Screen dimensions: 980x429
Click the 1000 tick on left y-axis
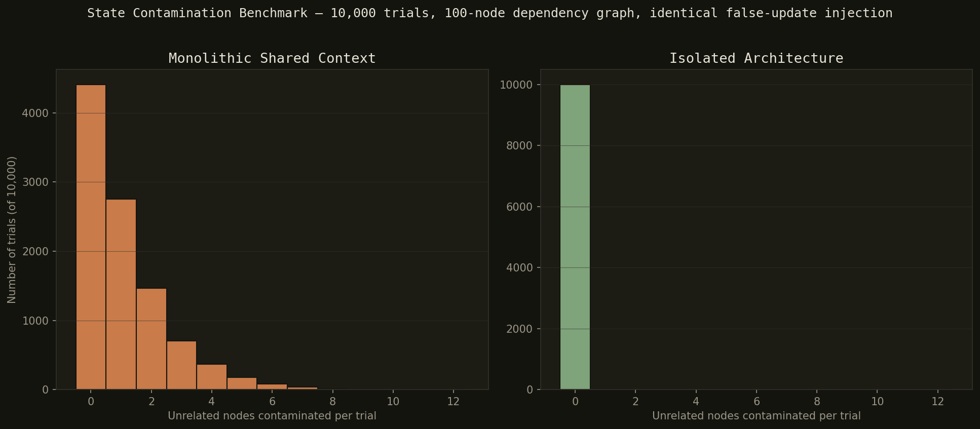(x=35, y=321)
